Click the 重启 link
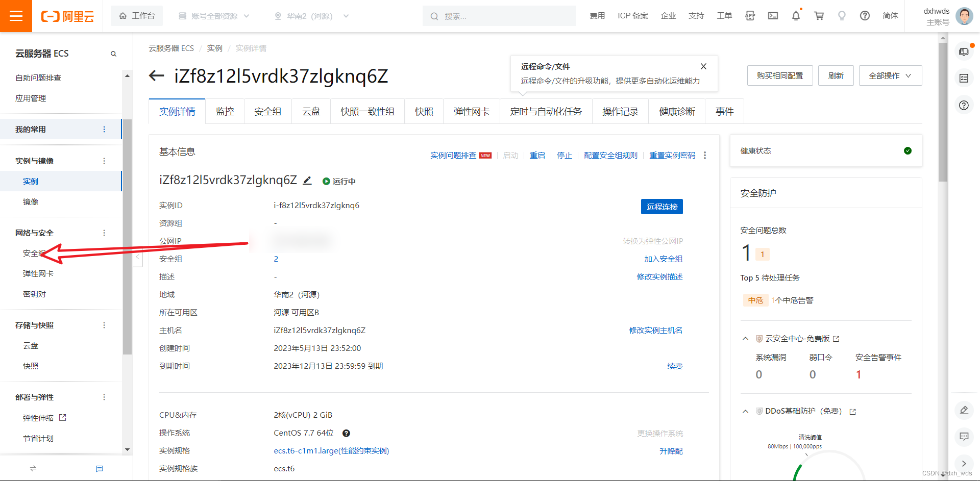Viewport: 980px width, 481px height. click(x=537, y=155)
